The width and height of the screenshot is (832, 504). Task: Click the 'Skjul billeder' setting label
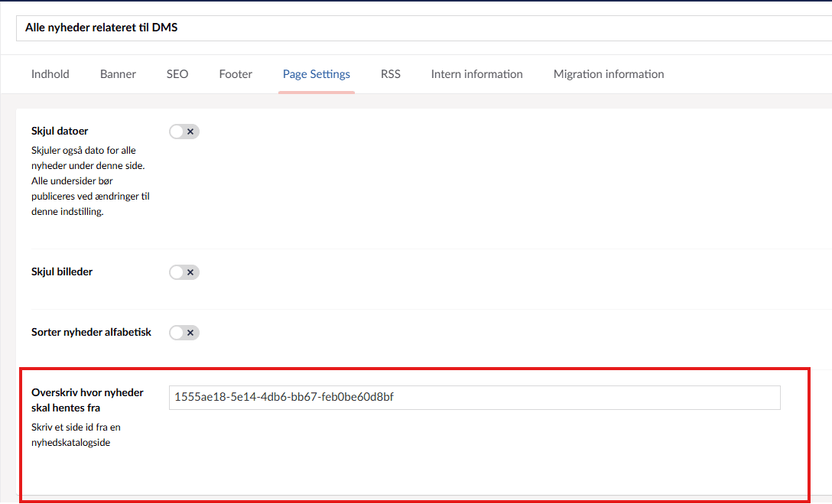[62, 272]
